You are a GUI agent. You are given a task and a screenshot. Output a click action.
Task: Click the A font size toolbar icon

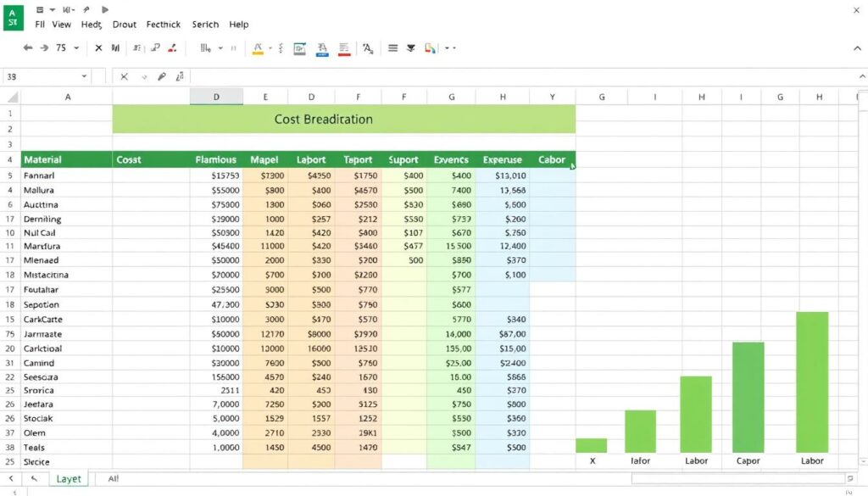click(x=368, y=48)
